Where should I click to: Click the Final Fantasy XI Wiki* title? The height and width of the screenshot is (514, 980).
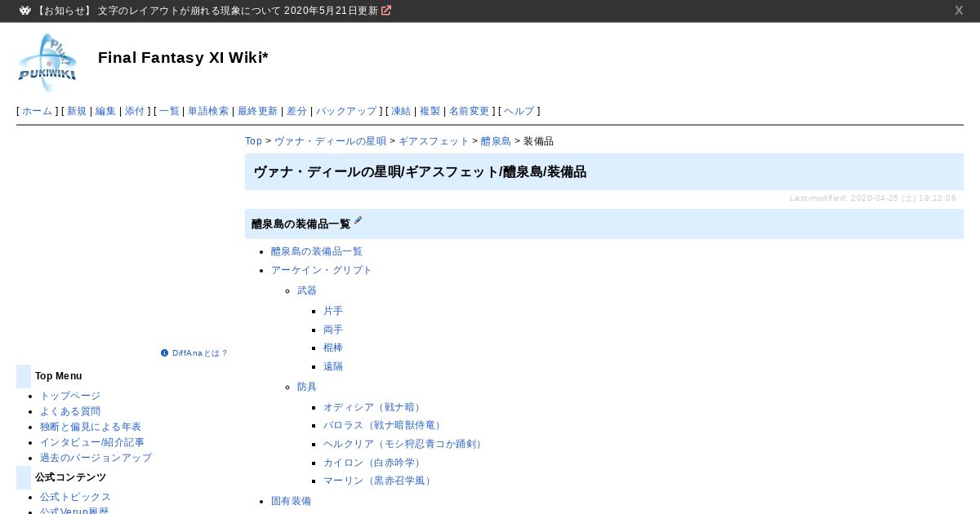(x=183, y=57)
